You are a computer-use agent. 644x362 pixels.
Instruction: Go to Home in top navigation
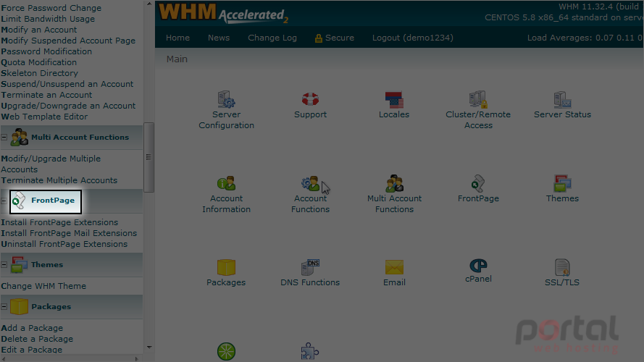[177, 38]
